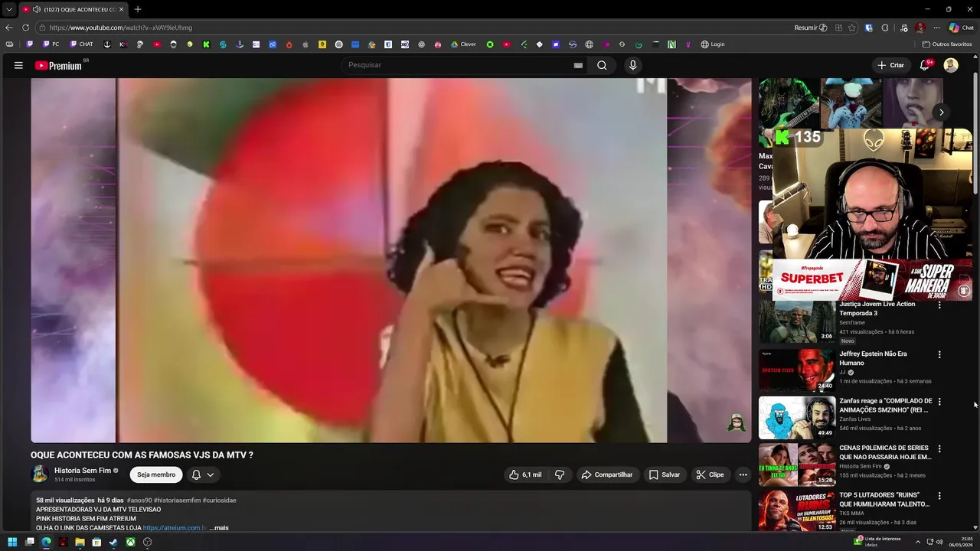Open Historia Sem Fim channel name link

click(x=83, y=471)
